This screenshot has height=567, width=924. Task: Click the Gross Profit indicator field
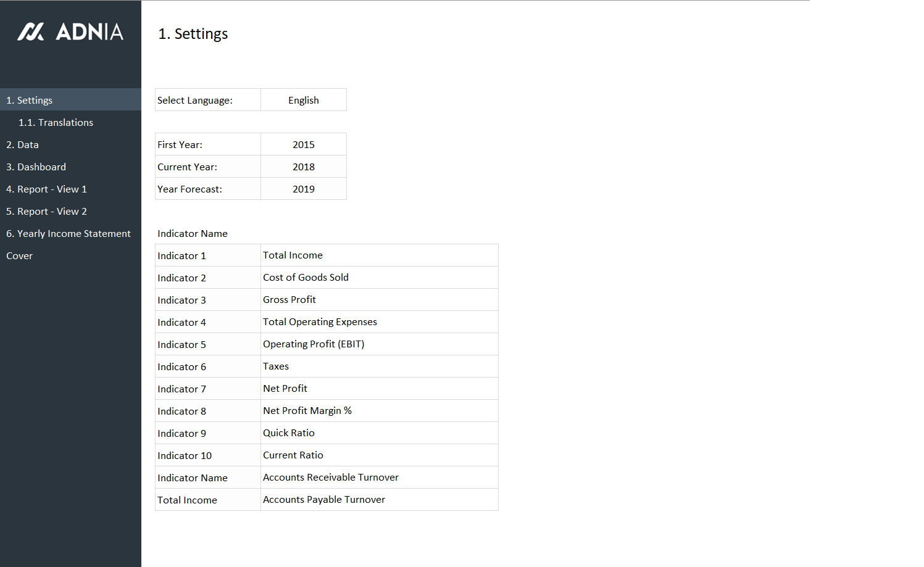coord(379,300)
